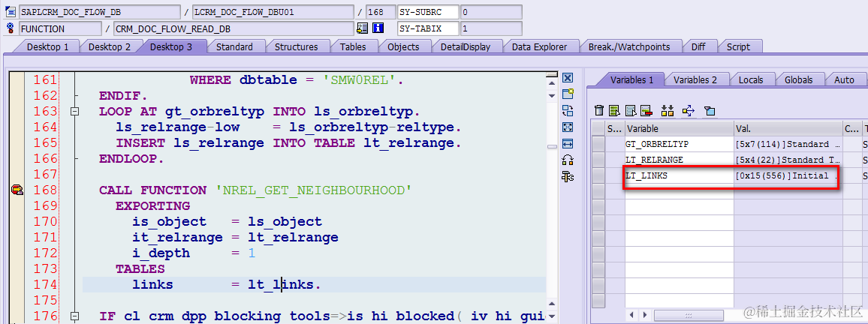Click the event-type gear icon beside FUNCTION

coord(10,28)
